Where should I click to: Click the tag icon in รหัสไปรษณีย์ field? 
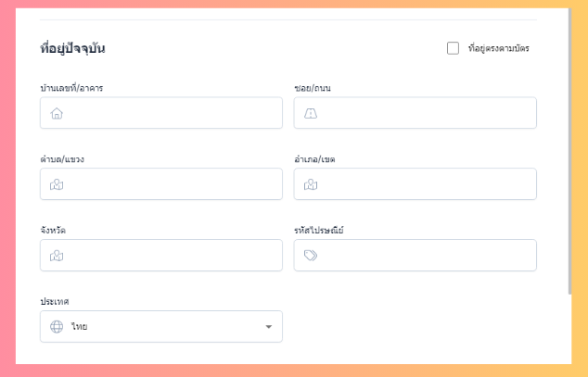[x=311, y=256]
